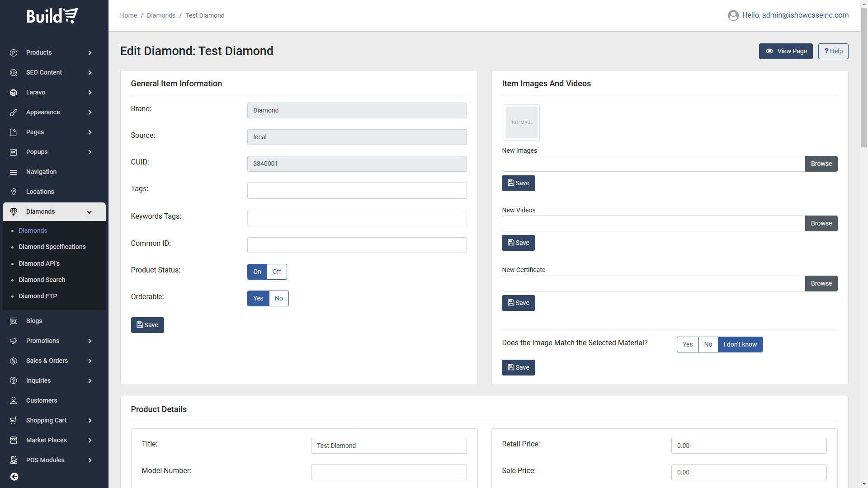Click the collapse sidebar back-arrow icon
The height and width of the screenshot is (488, 868).
click(x=14, y=477)
